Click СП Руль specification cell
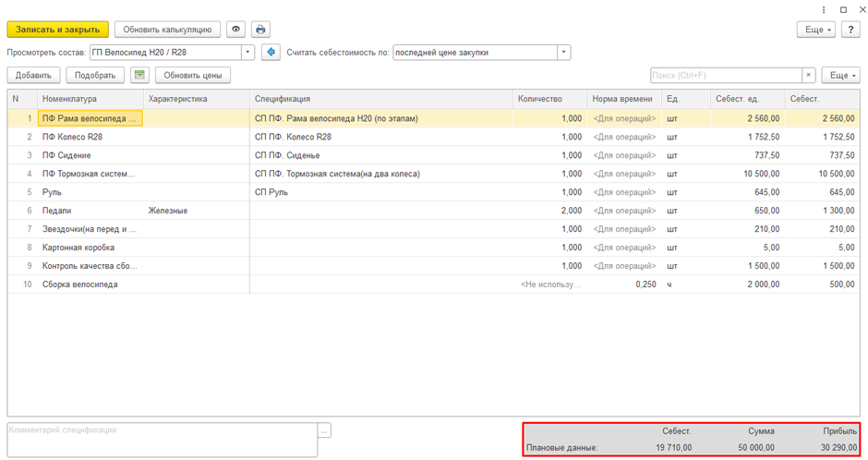Image resolution: width=868 pixels, height=460 pixels. [x=380, y=192]
